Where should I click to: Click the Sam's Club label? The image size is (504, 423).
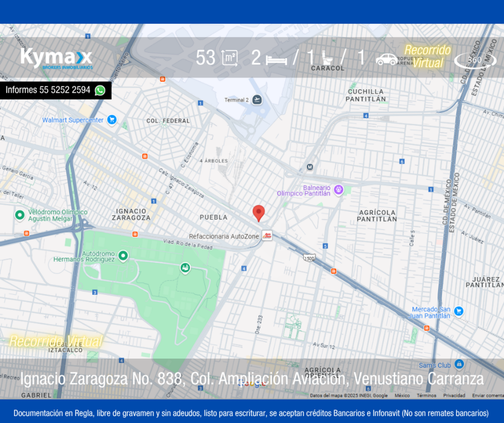pos(435,365)
